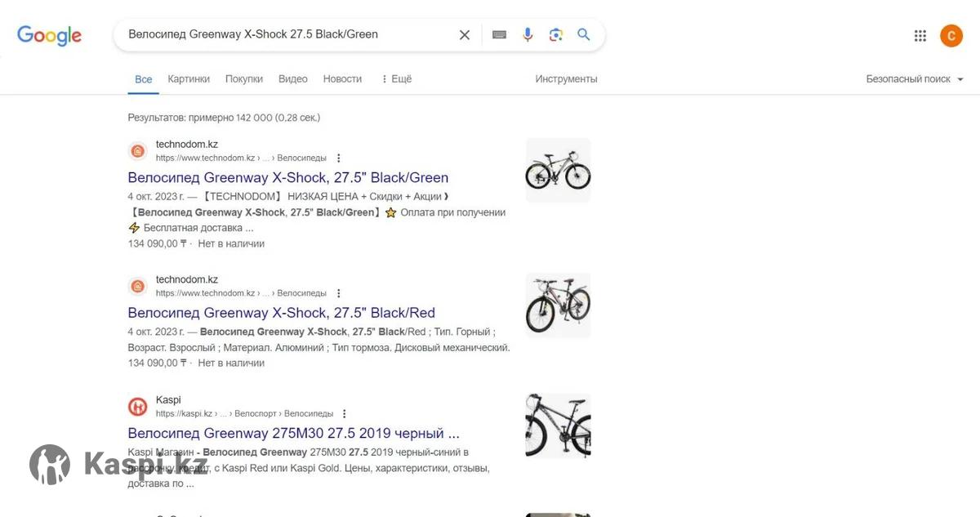
Task: Open options for the Black/Green technodom result
Action: tap(339, 158)
